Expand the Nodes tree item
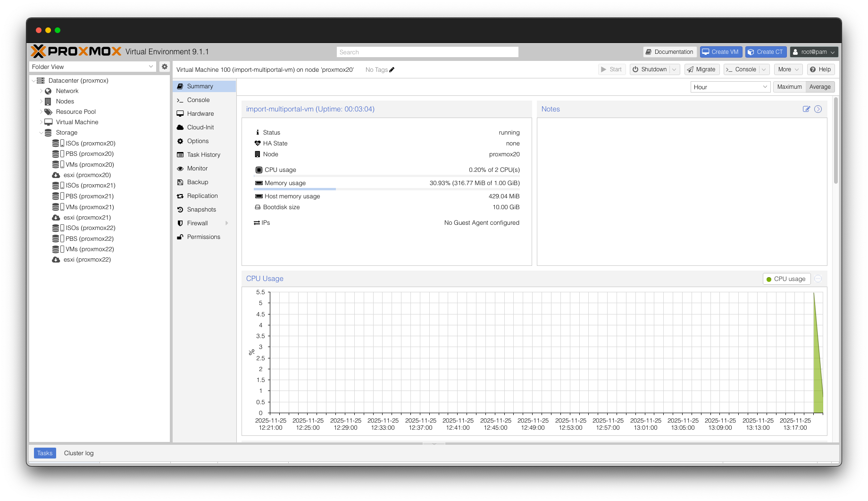 [41, 102]
